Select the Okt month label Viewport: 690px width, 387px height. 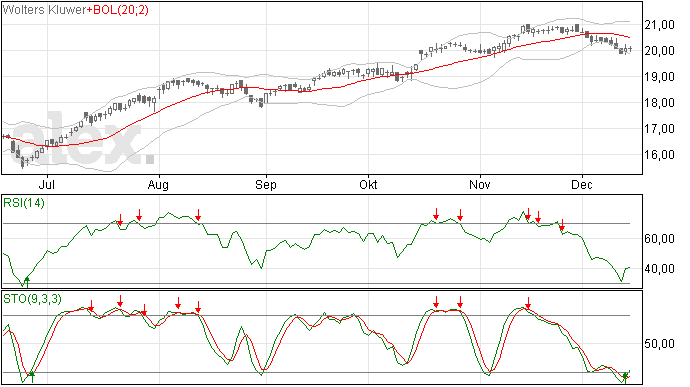[x=368, y=184]
